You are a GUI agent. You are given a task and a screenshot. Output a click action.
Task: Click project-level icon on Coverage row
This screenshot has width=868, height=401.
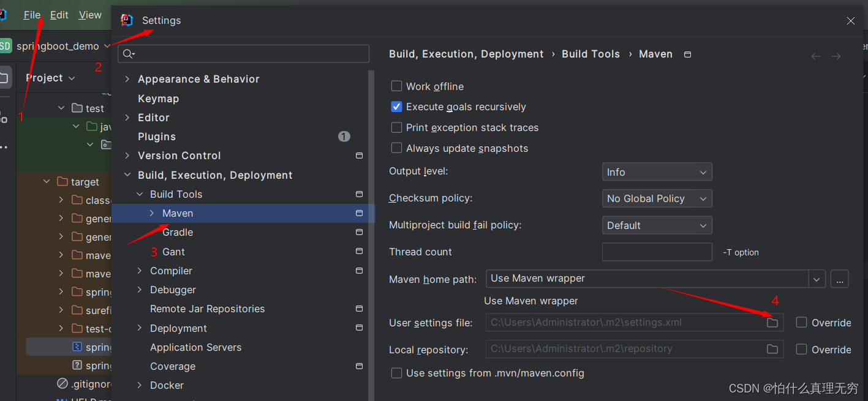[359, 366]
